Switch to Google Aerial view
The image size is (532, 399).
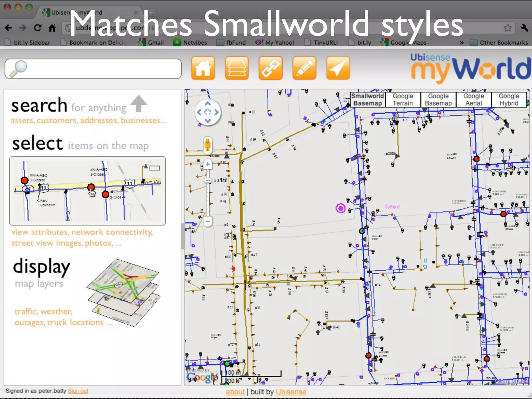[474, 99]
